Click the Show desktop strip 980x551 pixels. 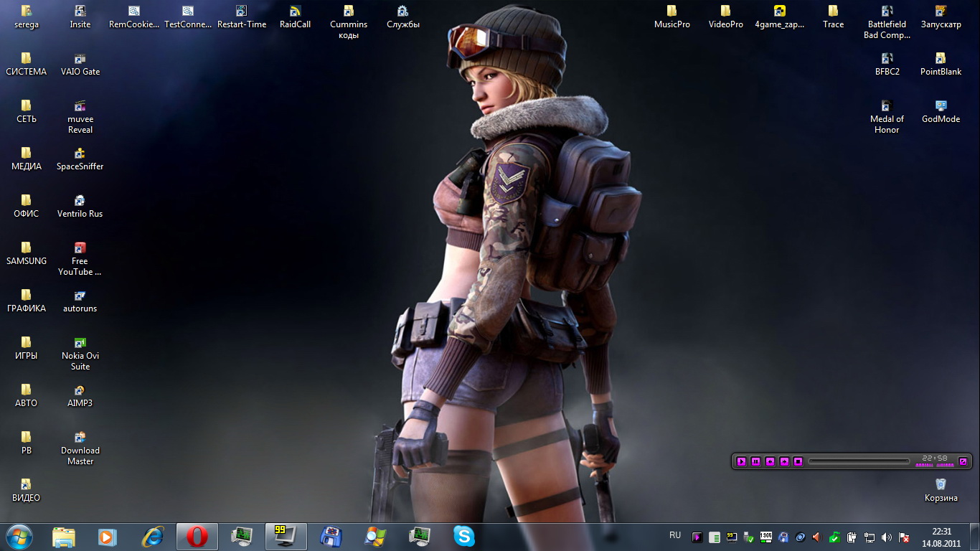[974, 537]
